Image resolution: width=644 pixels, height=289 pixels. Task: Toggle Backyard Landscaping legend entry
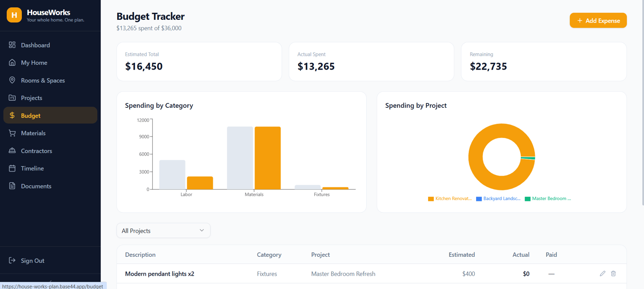coord(498,199)
